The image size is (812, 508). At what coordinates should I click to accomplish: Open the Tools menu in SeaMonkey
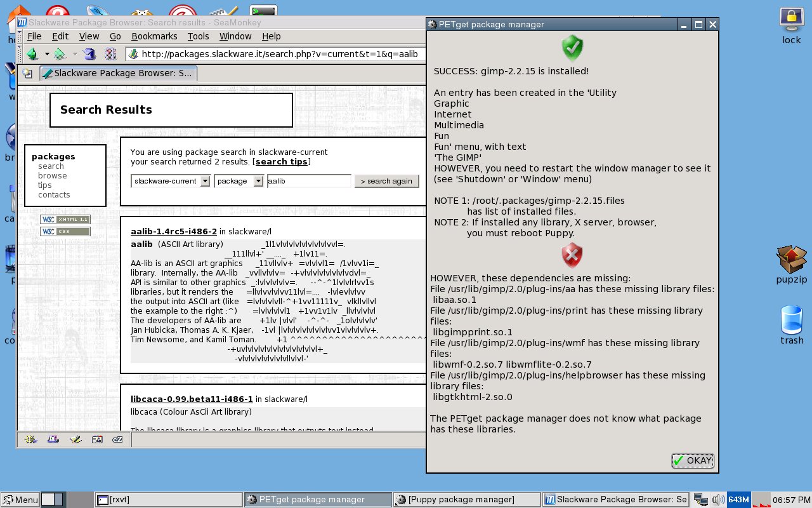point(198,36)
